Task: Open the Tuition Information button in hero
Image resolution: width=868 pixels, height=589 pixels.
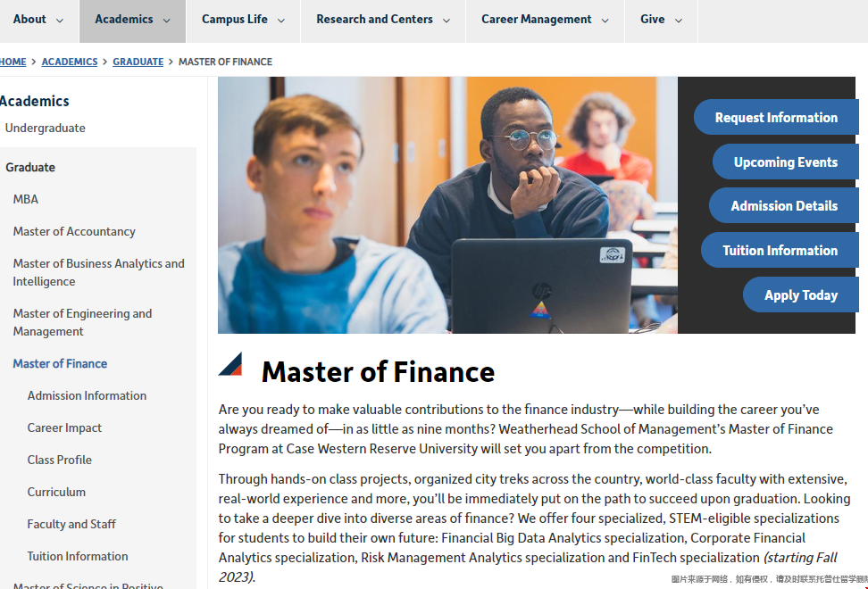Action: [x=780, y=251]
